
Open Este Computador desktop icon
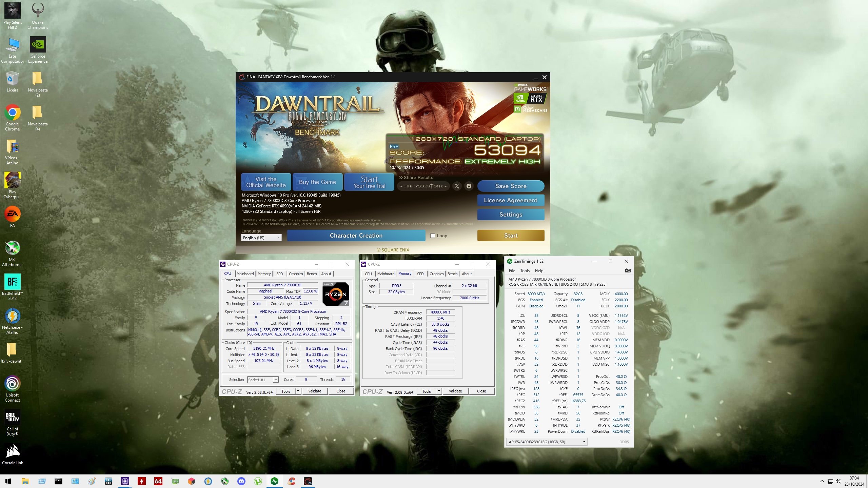click(12, 50)
